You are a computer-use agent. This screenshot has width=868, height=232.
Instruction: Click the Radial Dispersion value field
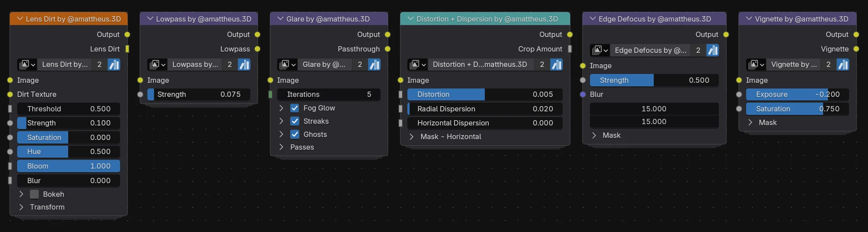484,109
